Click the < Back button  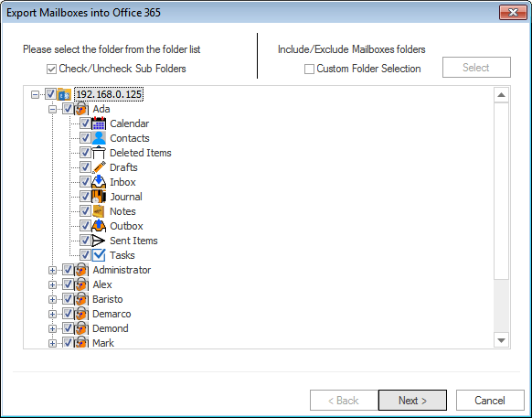[x=344, y=401]
